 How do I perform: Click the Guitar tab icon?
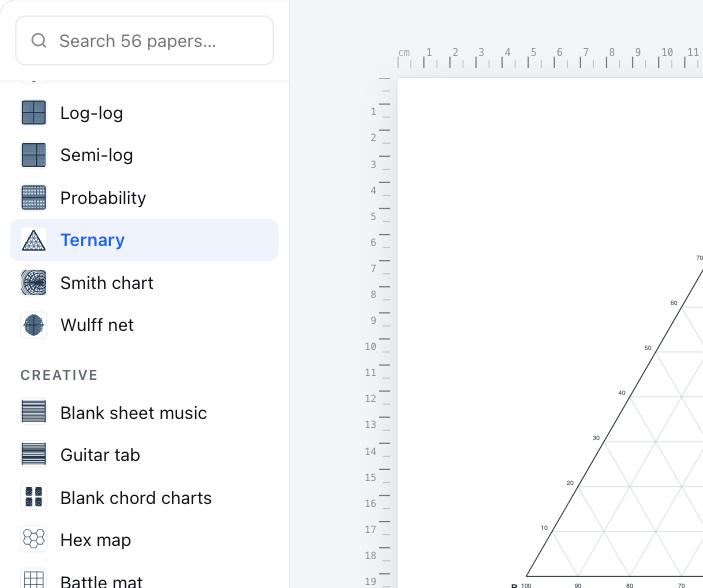[34, 455]
